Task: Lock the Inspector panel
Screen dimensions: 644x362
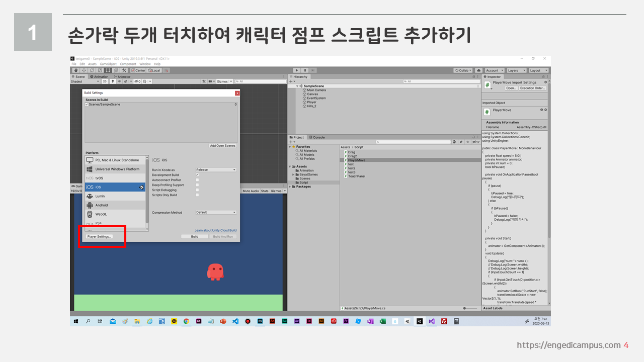Action: (x=543, y=76)
